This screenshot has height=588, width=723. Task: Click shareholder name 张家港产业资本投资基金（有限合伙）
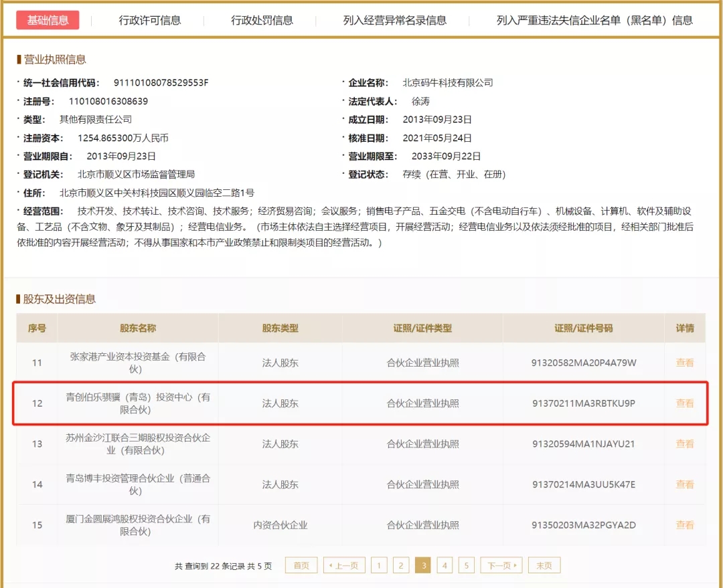(x=138, y=363)
